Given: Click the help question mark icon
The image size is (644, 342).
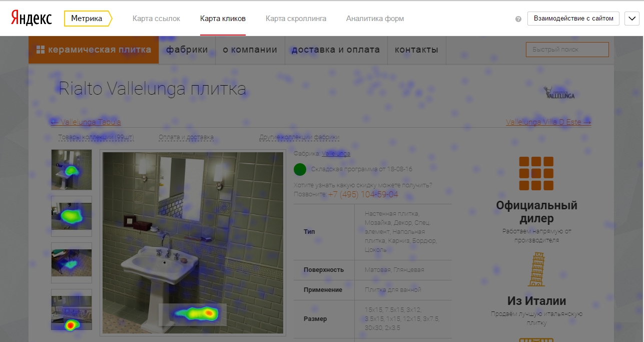Looking at the screenshot, I should 518,19.
